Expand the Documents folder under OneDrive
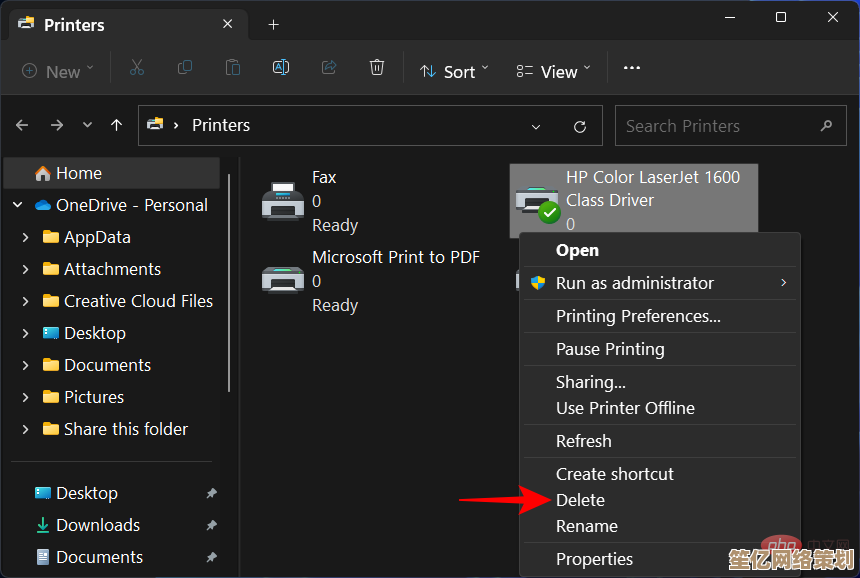 (x=25, y=365)
